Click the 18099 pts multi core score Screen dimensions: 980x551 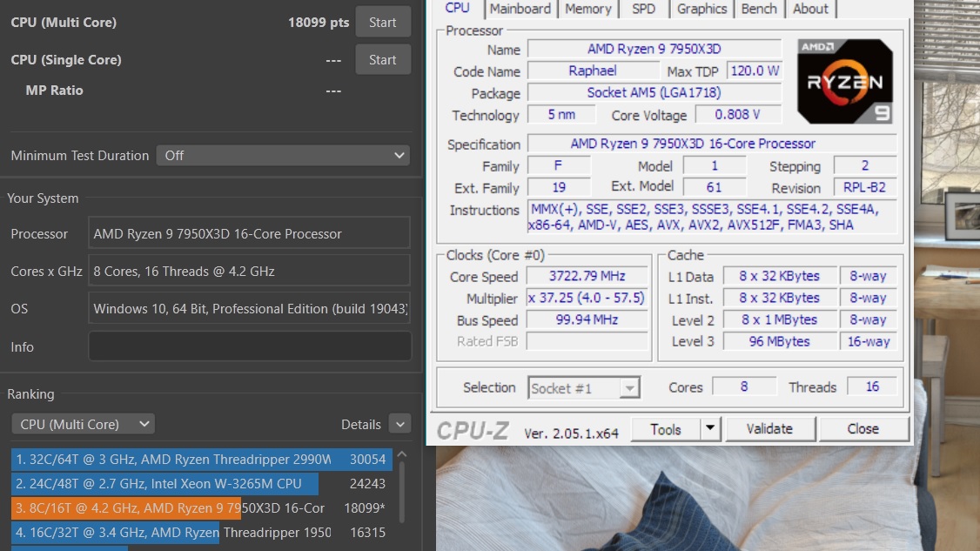[x=319, y=23]
